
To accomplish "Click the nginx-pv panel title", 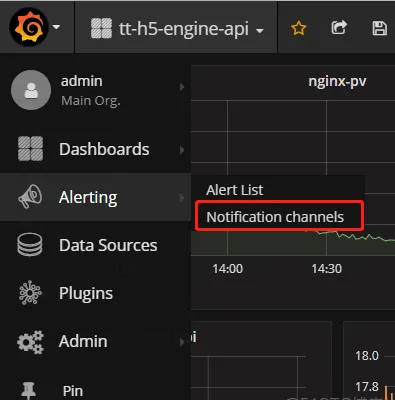I will click(x=337, y=82).
